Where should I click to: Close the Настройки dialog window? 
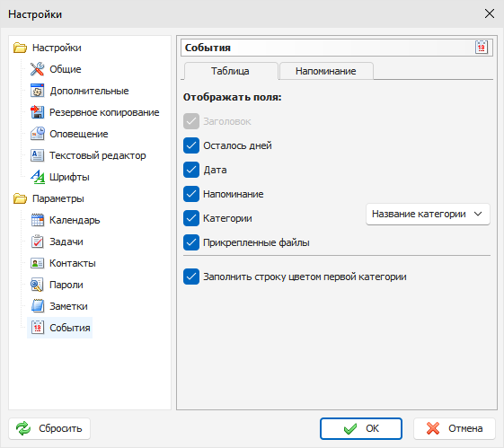490,13
